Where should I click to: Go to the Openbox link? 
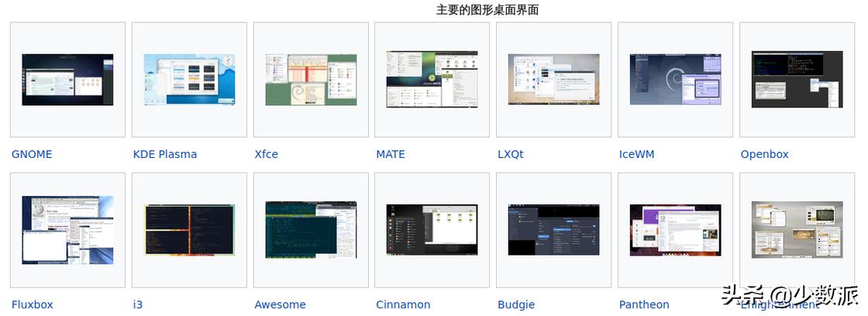click(764, 154)
